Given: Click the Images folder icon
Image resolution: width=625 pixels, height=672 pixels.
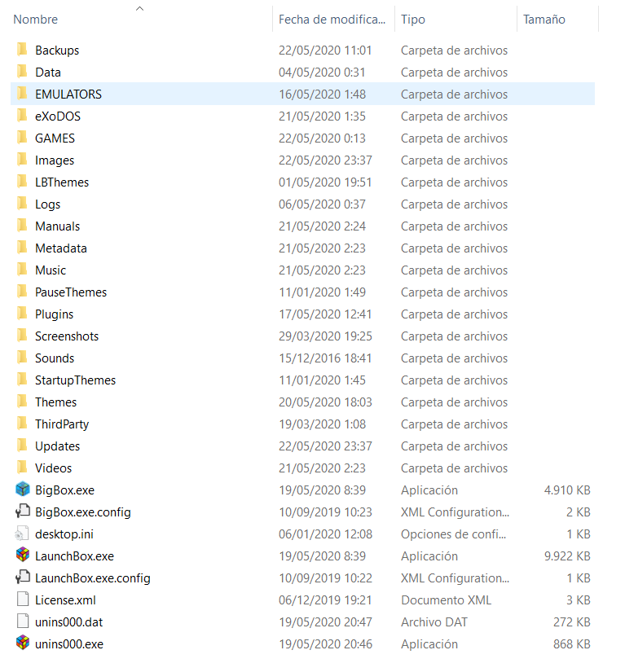Looking at the screenshot, I should click(22, 159).
